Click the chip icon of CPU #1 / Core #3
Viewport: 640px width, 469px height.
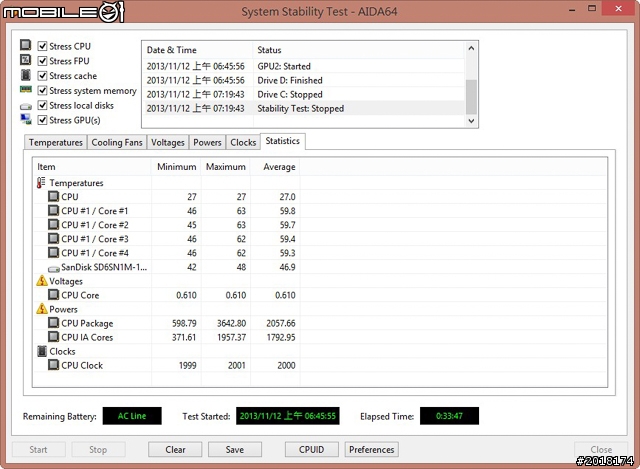53,238
